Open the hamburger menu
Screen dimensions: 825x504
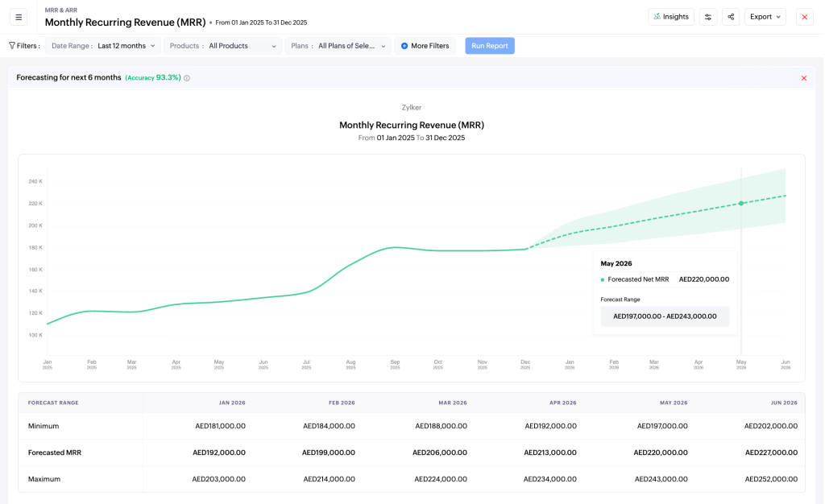click(19, 17)
